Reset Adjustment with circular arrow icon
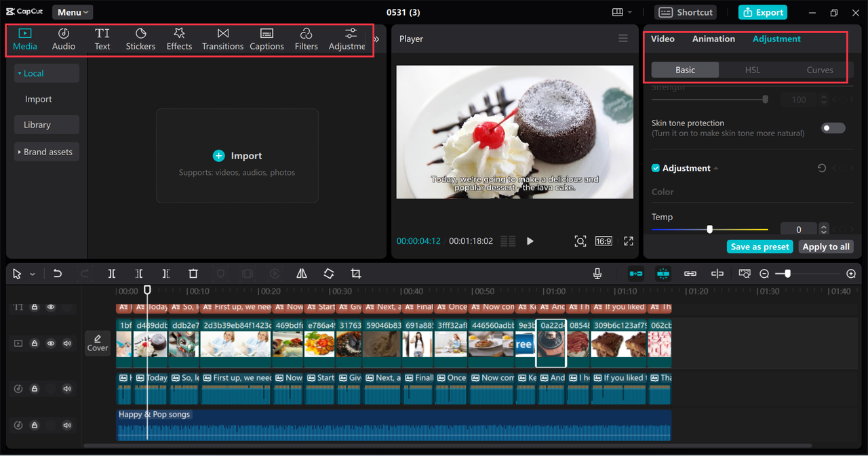Viewport: 868px width, 456px height. pyautogui.click(x=822, y=168)
